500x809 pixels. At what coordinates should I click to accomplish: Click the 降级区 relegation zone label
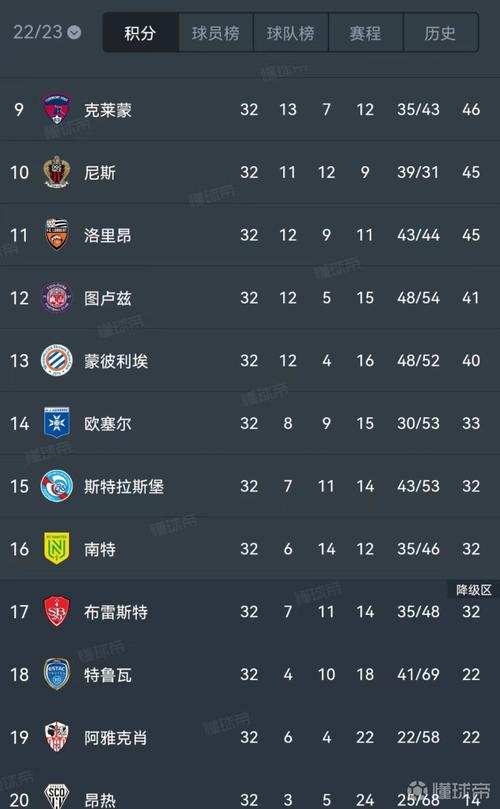(473, 590)
